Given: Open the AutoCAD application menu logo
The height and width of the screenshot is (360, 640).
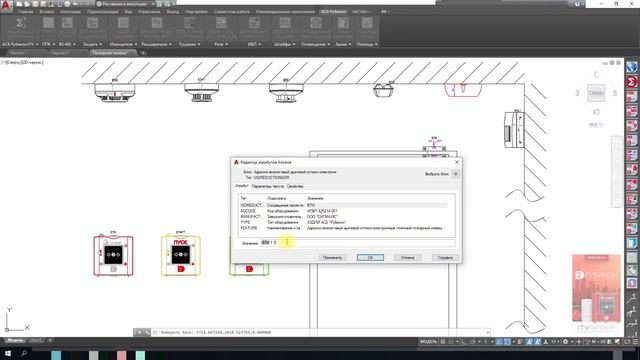Looking at the screenshot, I should pos(6,7).
